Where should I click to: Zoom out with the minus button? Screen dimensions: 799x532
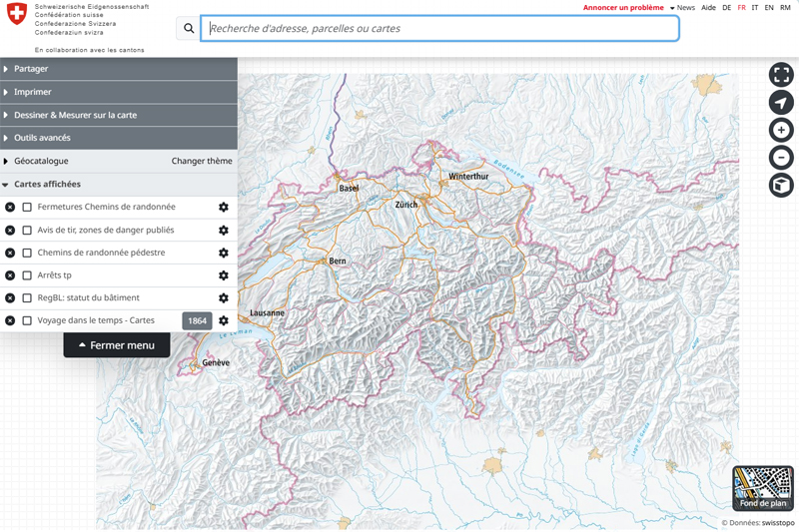pyautogui.click(x=781, y=158)
